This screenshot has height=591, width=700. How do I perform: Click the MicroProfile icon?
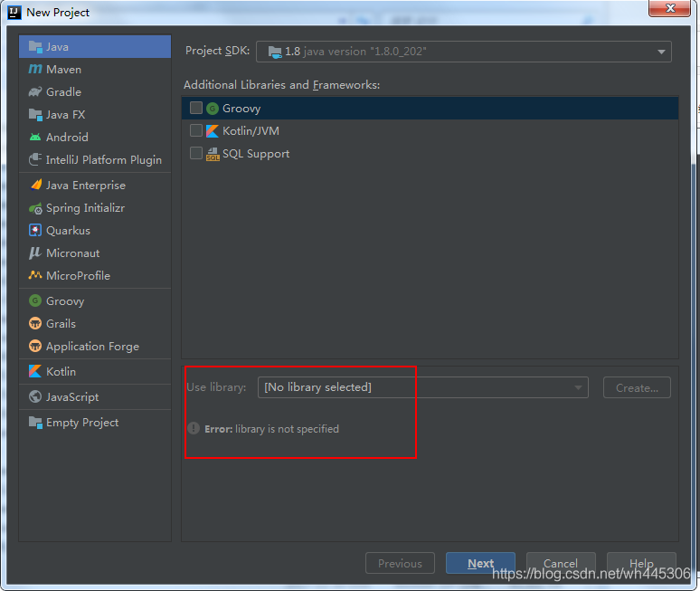pyautogui.click(x=35, y=275)
